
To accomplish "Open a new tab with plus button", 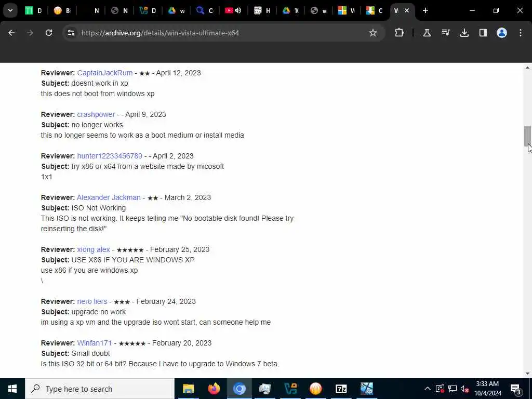I will (425, 10).
